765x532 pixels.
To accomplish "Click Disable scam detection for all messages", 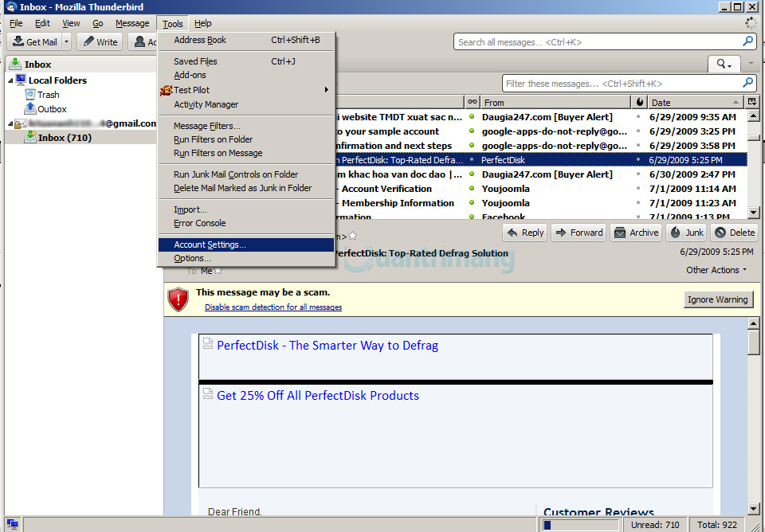I will point(273,307).
